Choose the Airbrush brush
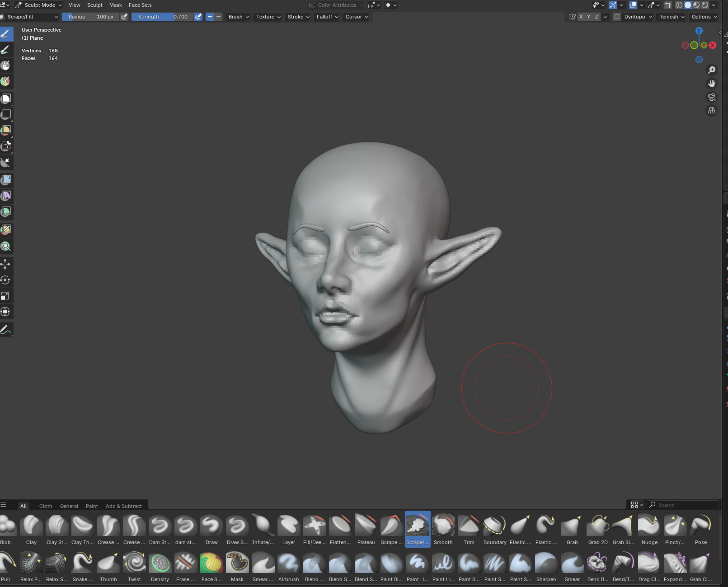This screenshot has width=728, height=587. click(289, 566)
